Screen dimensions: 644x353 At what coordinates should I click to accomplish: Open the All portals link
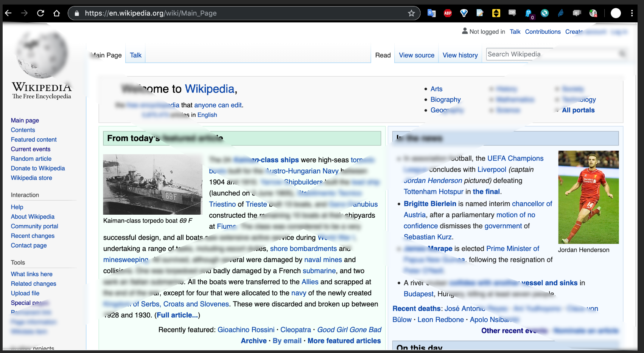pyautogui.click(x=578, y=110)
